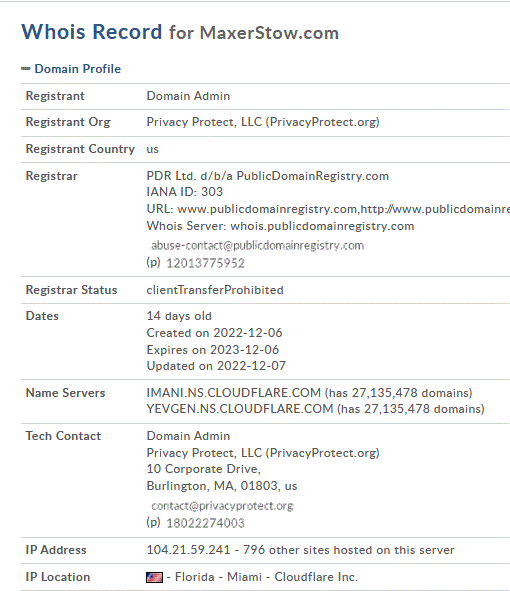Click the Florida - Miami - Cloudflare Inc. text
The height and width of the screenshot is (591, 510).
[x=266, y=577]
